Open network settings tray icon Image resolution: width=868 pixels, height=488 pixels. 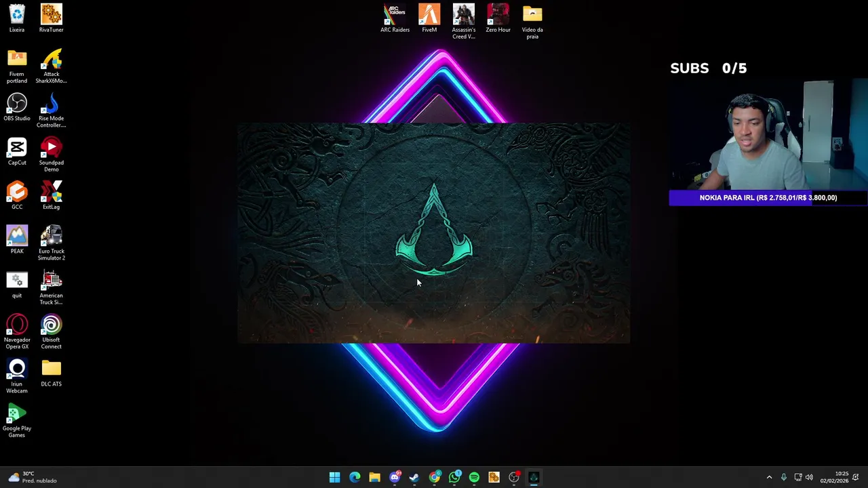click(798, 477)
